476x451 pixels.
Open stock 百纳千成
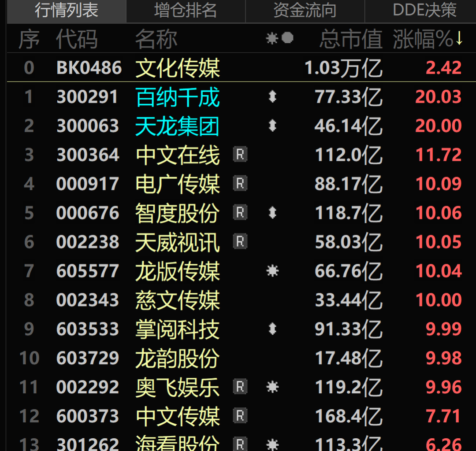pyautogui.click(x=178, y=97)
